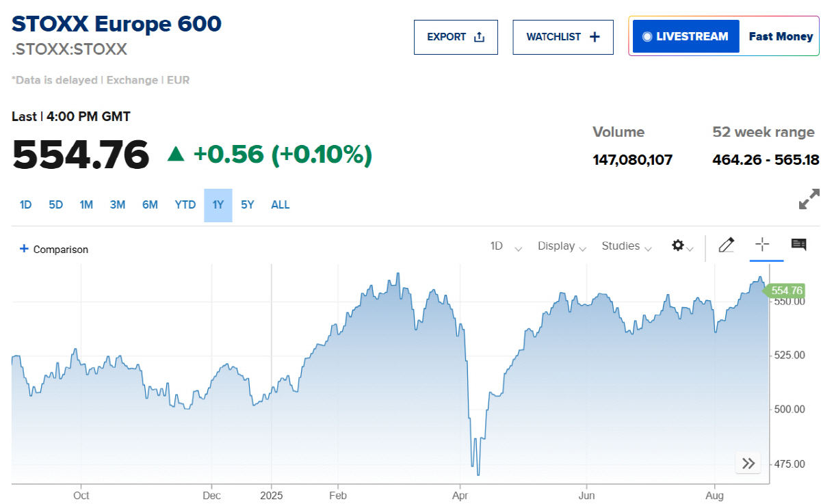Enable the 1Y time range
This screenshot has height=504, width=821.
click(x=216, y=204)
